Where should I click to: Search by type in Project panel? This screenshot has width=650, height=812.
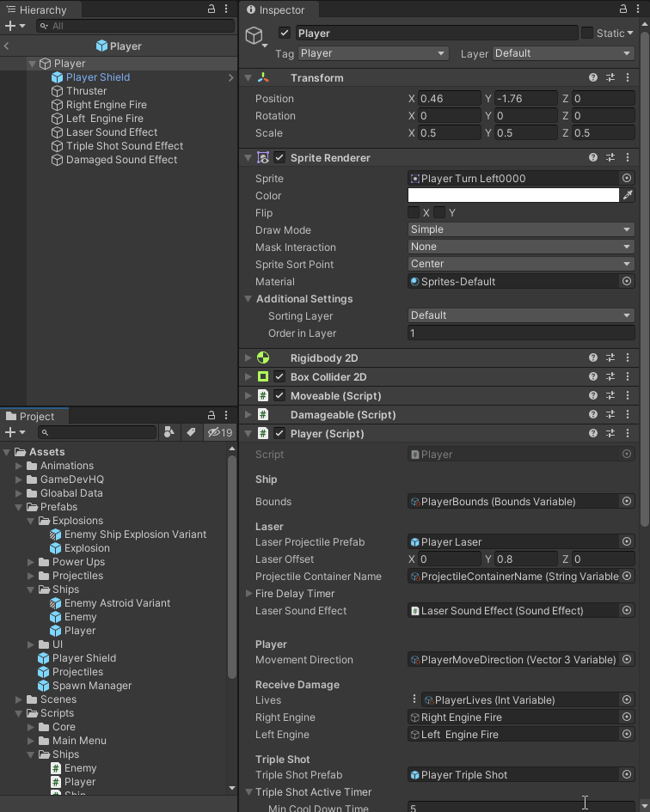[169, 432]
